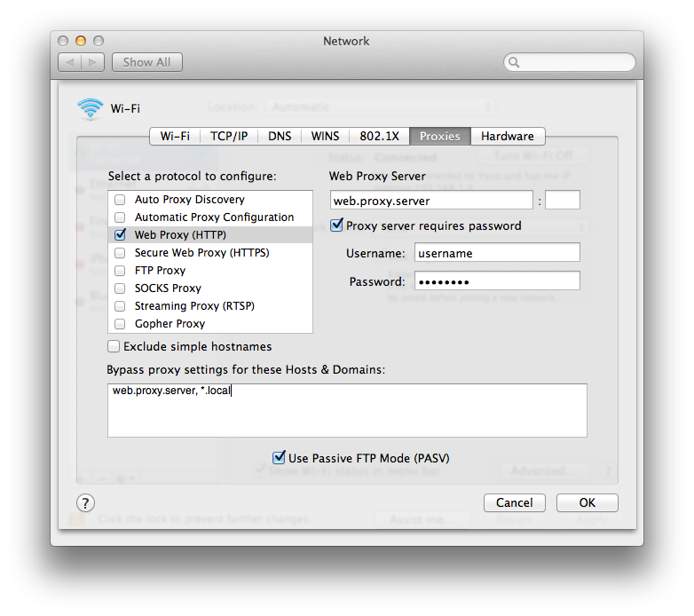694x616 pixels.
Task: Confirm settings with OK button
Action: tap(588, 502)
